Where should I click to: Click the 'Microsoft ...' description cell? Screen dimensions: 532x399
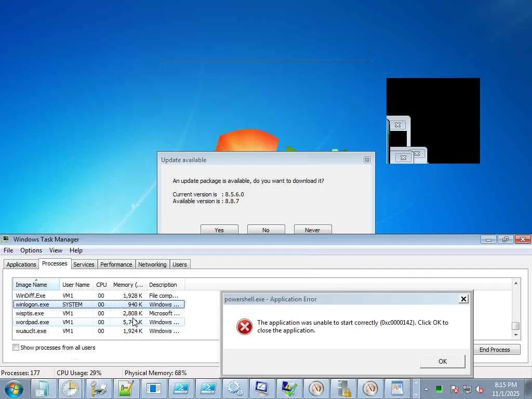tap(164, 313)
